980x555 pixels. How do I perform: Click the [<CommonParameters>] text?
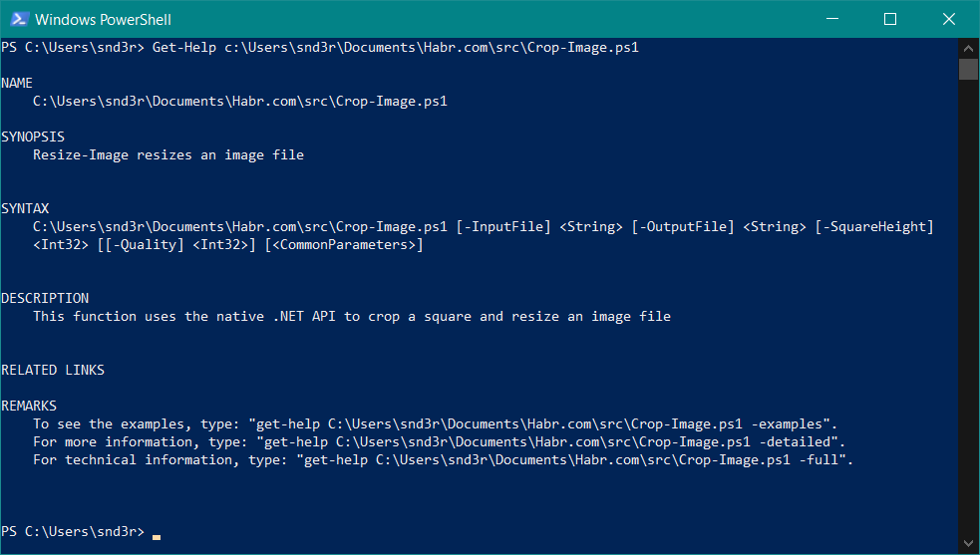click(x=344, y=244)
